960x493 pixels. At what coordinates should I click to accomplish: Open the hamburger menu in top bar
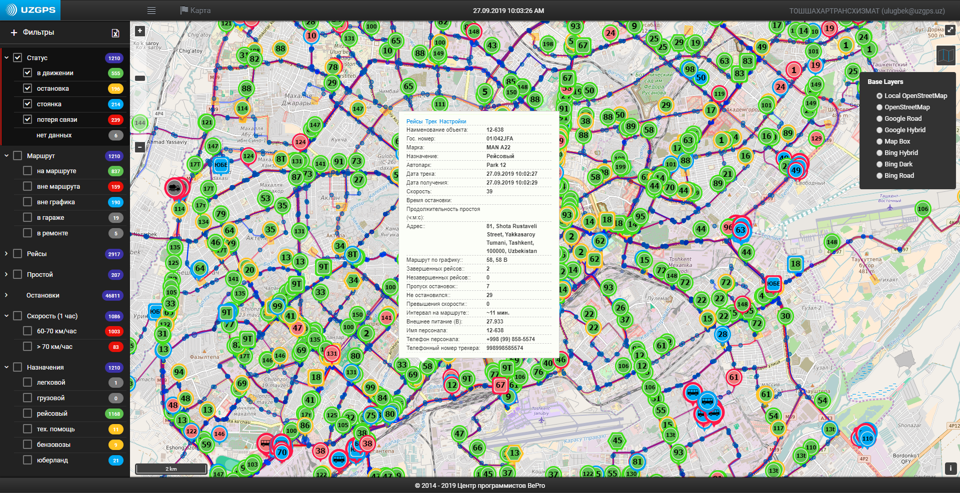(151, 10)
